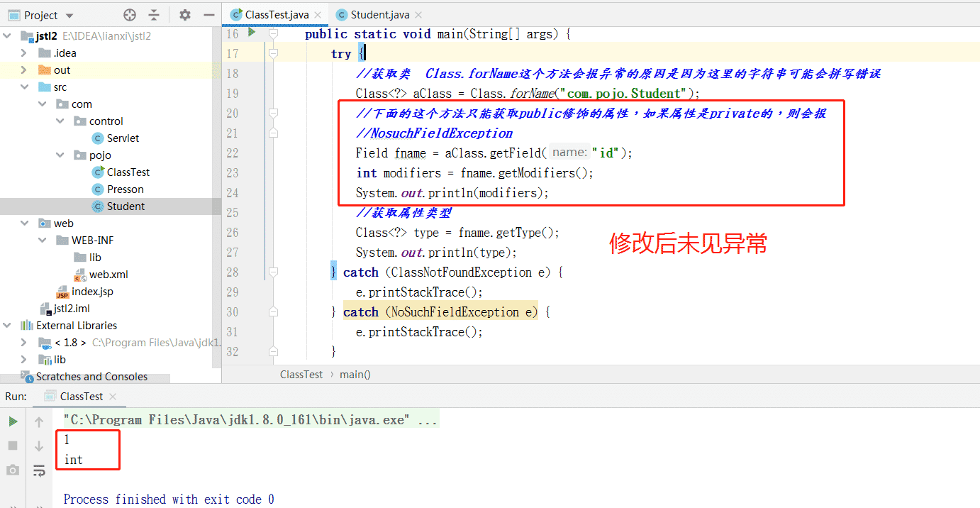Expand the lib library under External Libraries
980x508 pixels.
coord(24,360)
